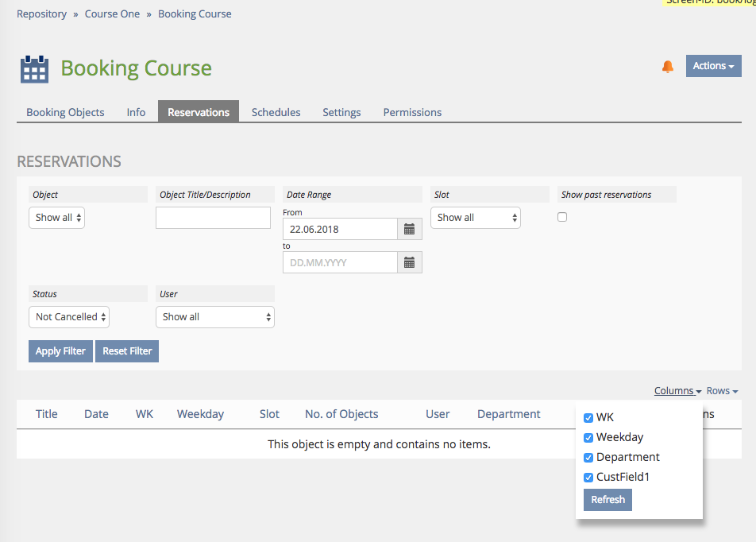756x542 pixels.
Task: Expand the Actions dropdown button
Action: pos(713,66)
